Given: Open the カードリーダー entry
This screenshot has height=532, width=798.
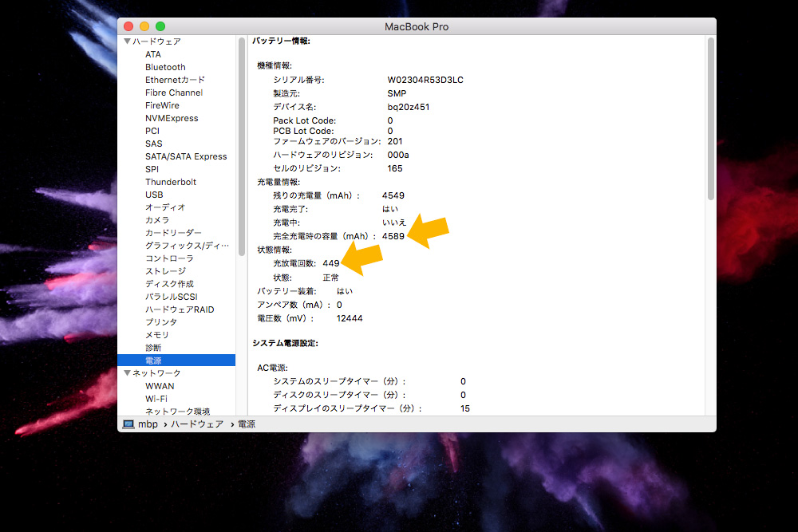Looking at the screenshot, I should pos(173,232).
